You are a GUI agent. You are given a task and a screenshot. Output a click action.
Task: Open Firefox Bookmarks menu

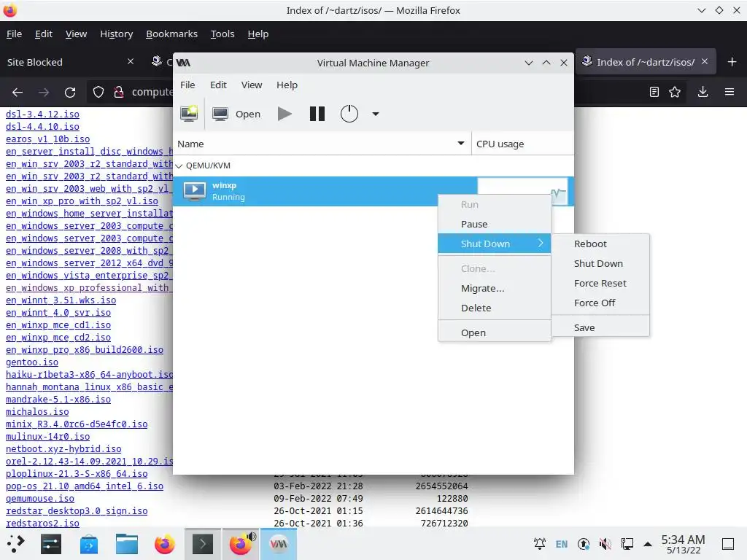171,34
